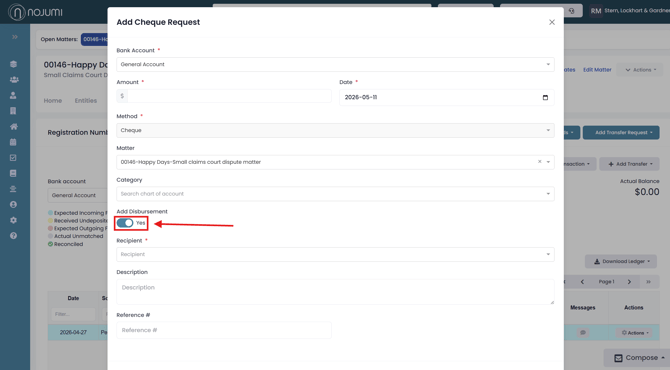
Task: Click the 2026-04-27 date cell
Action: [73, 332]
